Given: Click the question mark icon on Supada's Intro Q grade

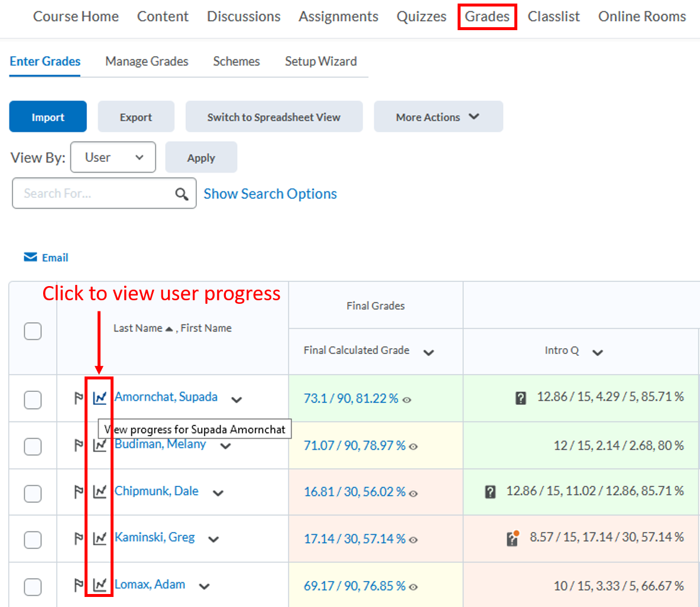Looking at the screenshot, I should (520, 398).
